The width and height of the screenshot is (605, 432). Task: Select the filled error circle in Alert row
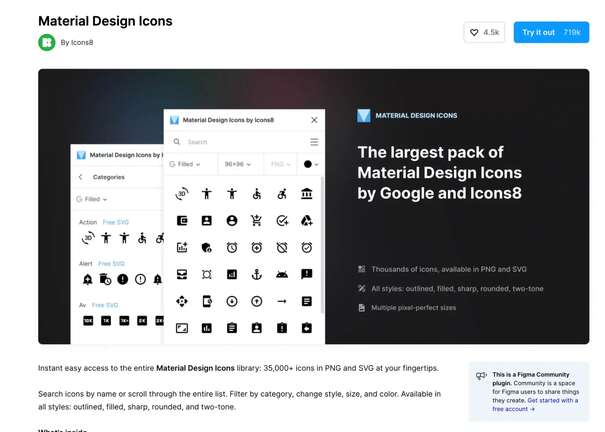coord(123,279)
